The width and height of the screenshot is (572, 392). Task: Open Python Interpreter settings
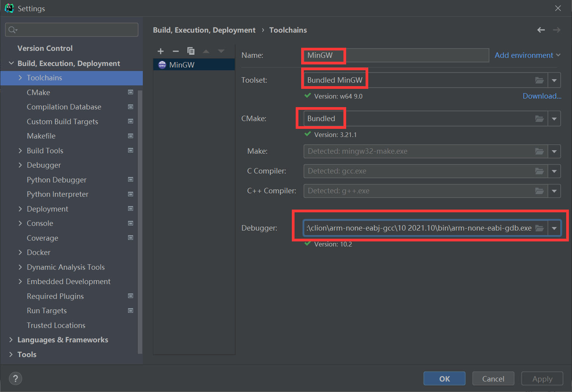click(57, 194)
